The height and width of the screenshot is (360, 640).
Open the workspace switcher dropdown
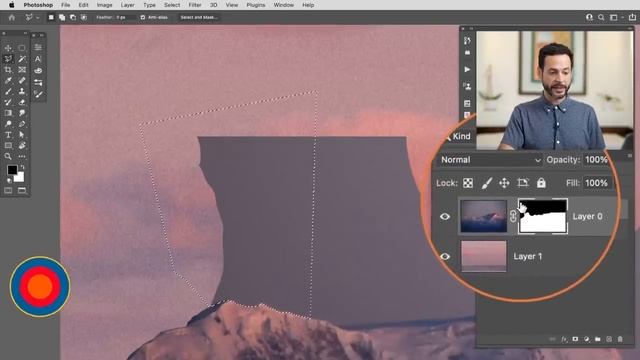click(616, 18)
